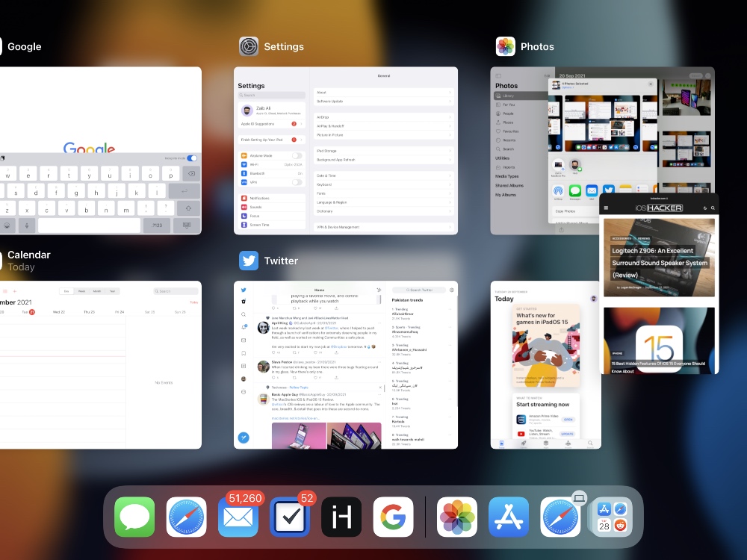The width and height of the screenshot is (747, 560).
Task: Toggle dark mode moon icon on iOS Hacker
Action: (x=705, y=208)
